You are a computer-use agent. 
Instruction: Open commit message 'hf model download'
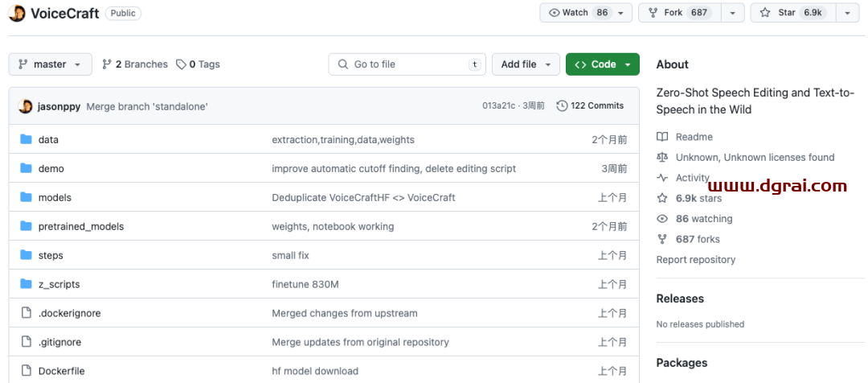pos(315,371)
